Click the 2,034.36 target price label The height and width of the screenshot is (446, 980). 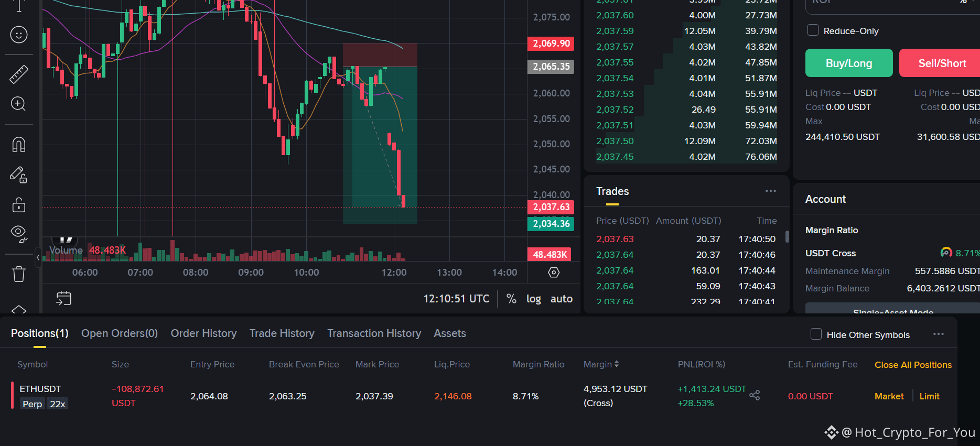pos(551,224)
